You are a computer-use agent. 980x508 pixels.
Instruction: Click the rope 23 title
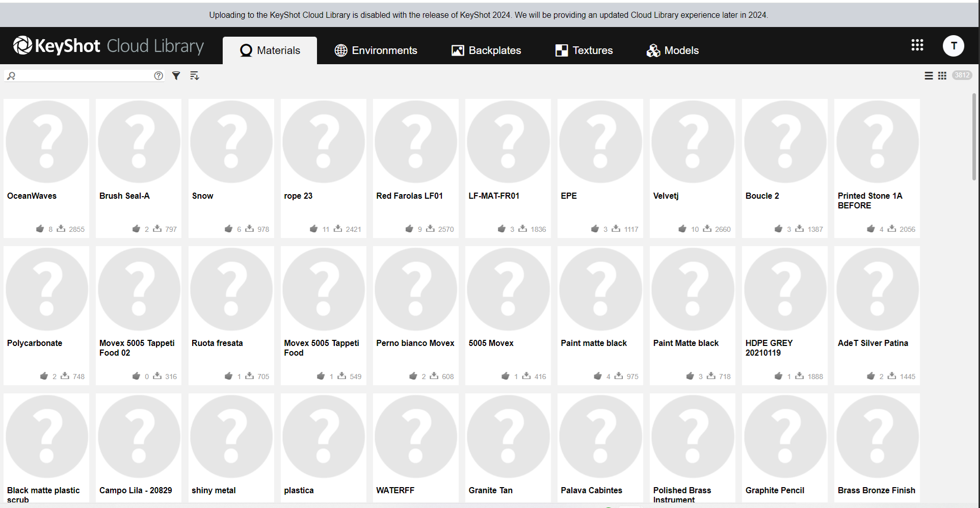pos(298,196)
